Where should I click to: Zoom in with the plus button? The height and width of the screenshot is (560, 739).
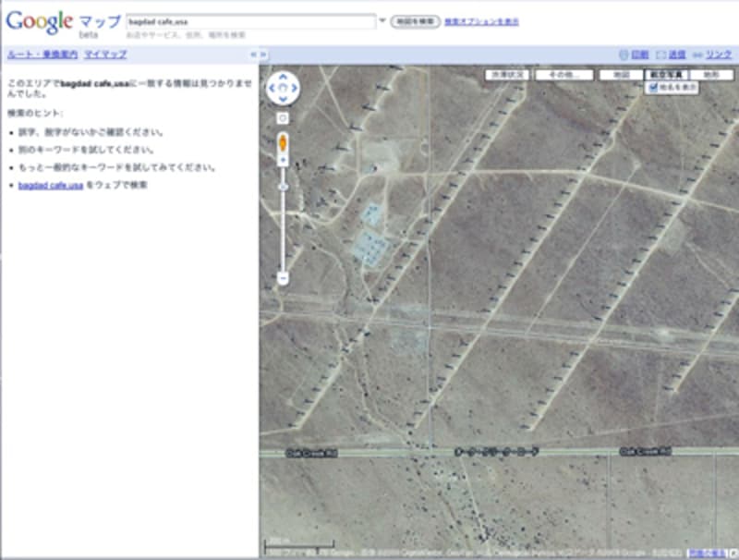click(283, 161)
